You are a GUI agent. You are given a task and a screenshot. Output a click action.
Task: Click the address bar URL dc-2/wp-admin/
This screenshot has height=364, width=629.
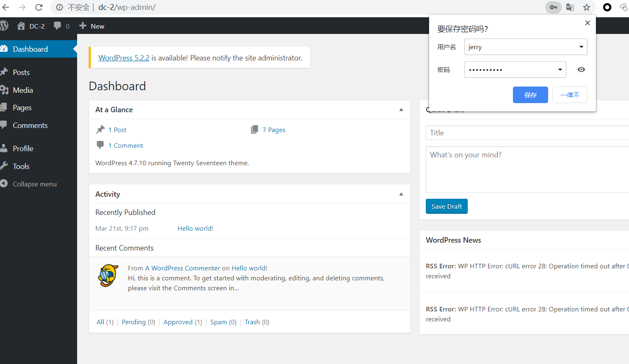click(127, 7)
